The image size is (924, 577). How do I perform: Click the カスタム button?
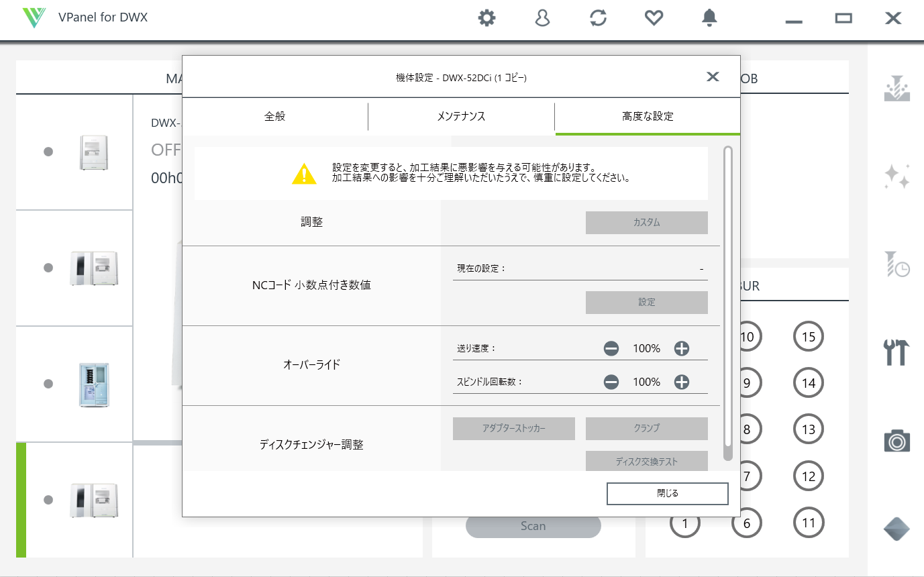click(x=646, y=223)
